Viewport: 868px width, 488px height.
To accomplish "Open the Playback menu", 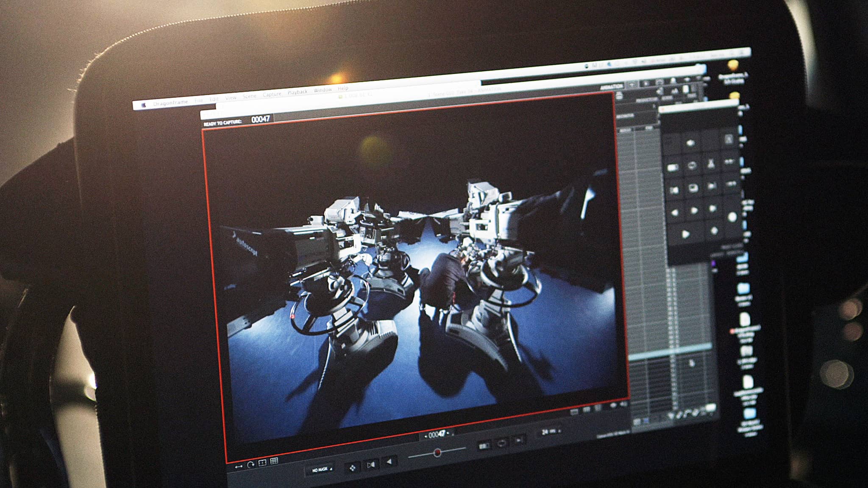I will pyautogui.click(x=298, y=92).
